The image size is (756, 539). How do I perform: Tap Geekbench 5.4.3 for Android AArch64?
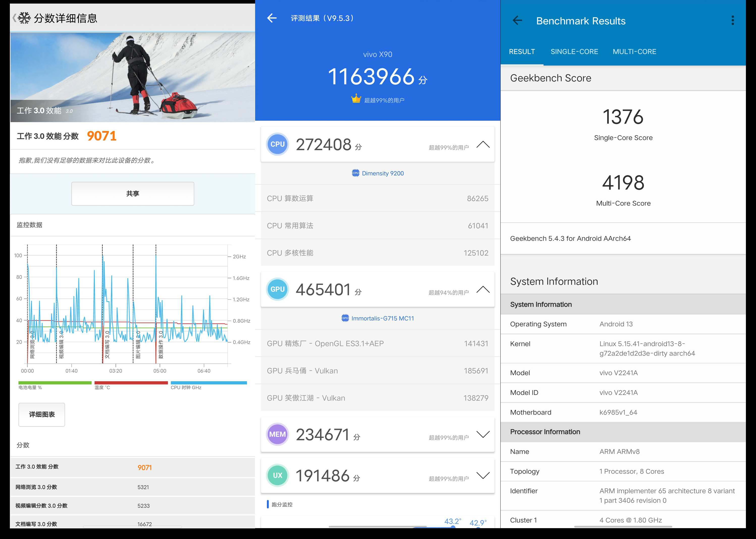[x=570, y=238]
